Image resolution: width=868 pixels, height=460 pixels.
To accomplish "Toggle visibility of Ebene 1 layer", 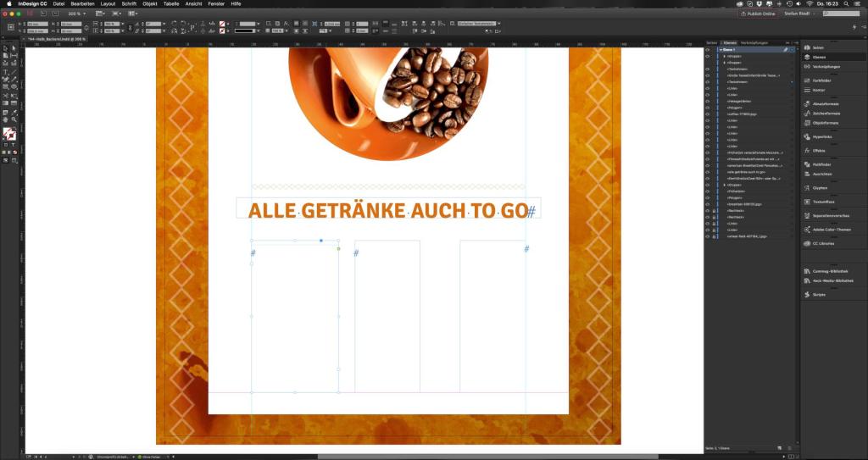I will pyautogui.click(x=708, y=50).
